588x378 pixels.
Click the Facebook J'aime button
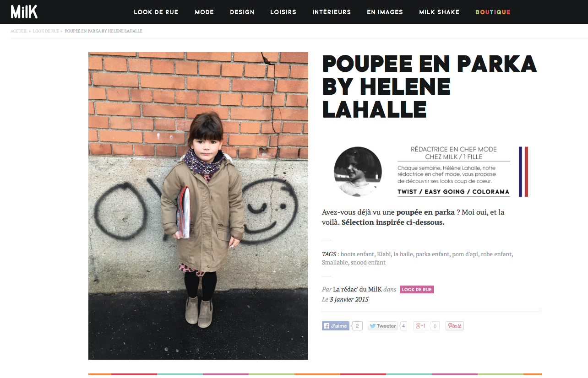336,326
